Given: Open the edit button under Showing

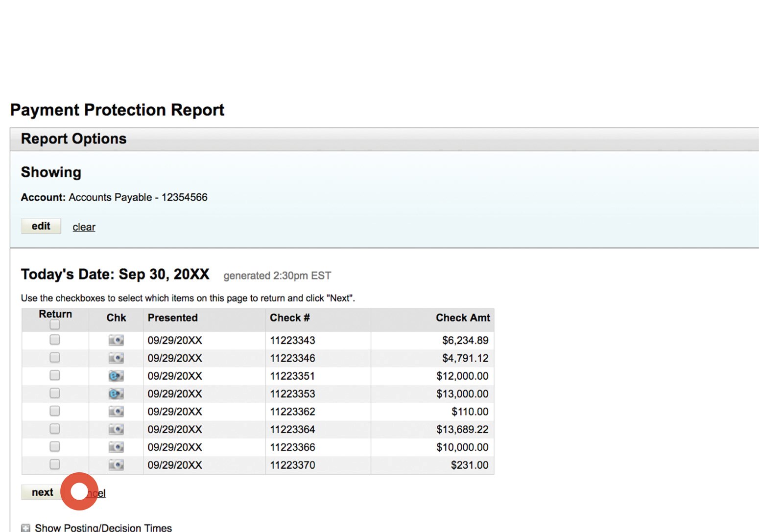Looking at the screenshot, I should (x=41, y=226).
